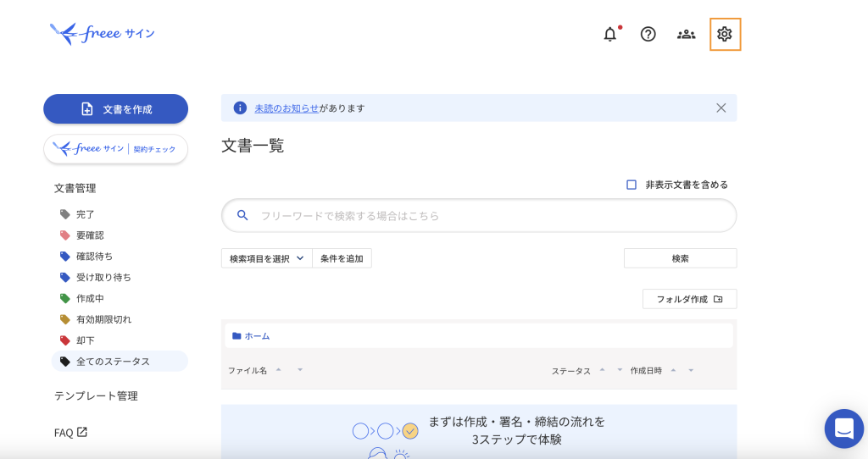Viewport: 868px width, 459px height.
Task: Click the 文書を作成 button
Action: [x=116, y=109]
